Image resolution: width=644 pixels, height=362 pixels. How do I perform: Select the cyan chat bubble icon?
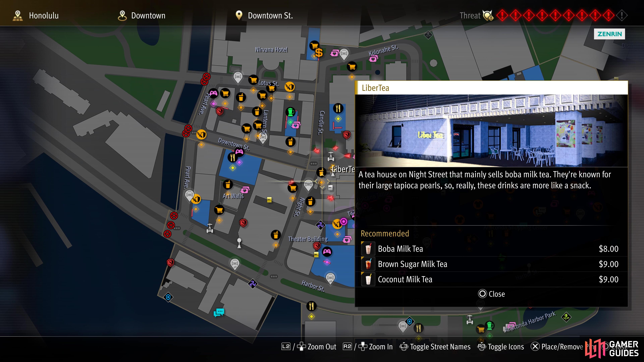pyautogui.click(x=219, y=312)
